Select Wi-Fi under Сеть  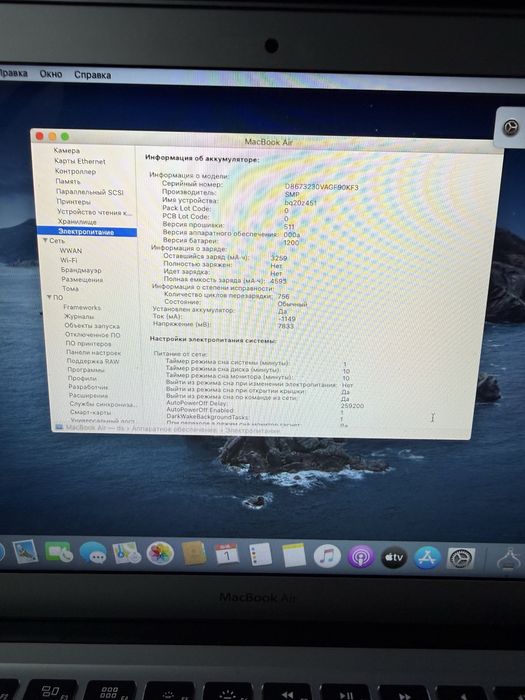click(69, 260)
